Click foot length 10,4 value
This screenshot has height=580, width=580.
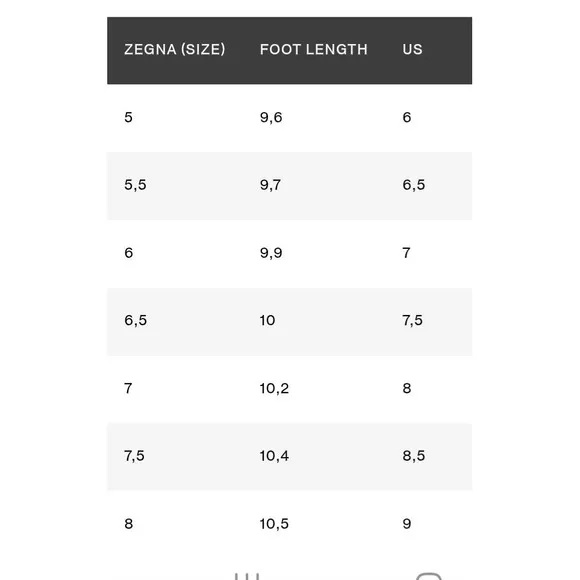[274, 456]
